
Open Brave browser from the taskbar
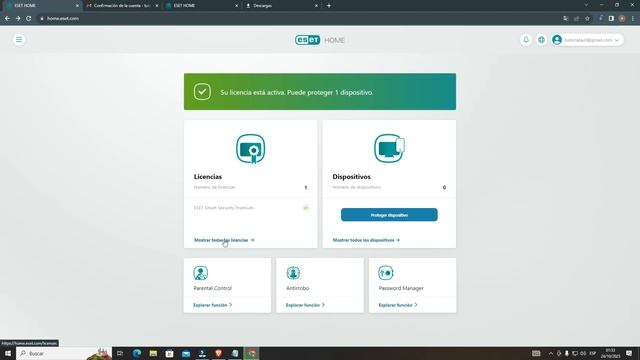pyautogui.click(x=218, y=353)
